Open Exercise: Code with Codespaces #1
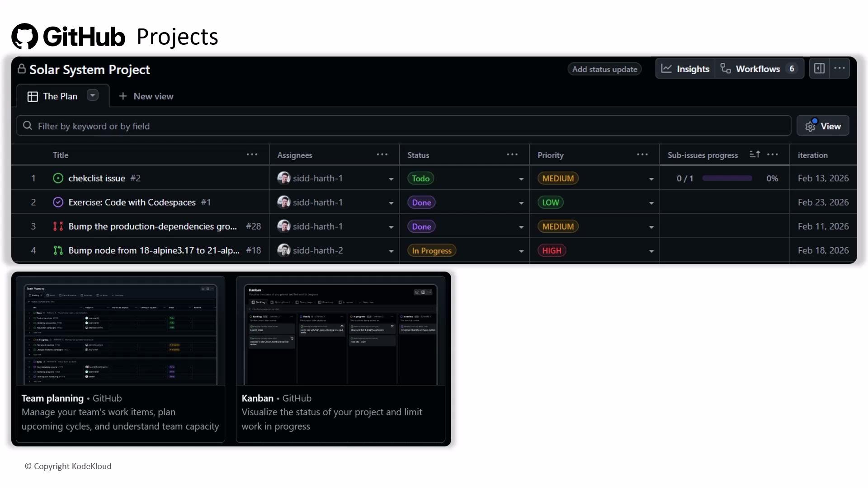868x488 pixels. 132,202
